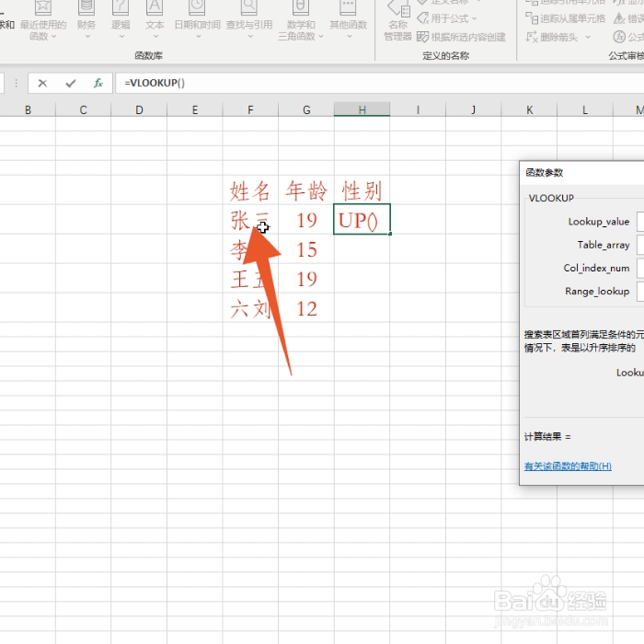The height and width of the screenshot is (644, 644).
Task: Confirm formula with the checkmark button
Action: [71, 84]
